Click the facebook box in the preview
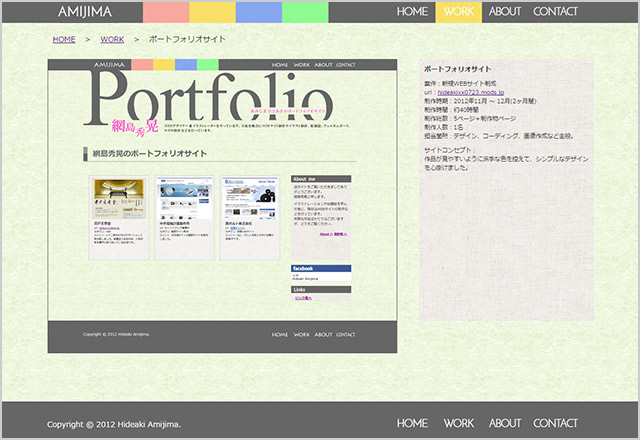Screen dimensions: 640x440 [x=321, y=273]
